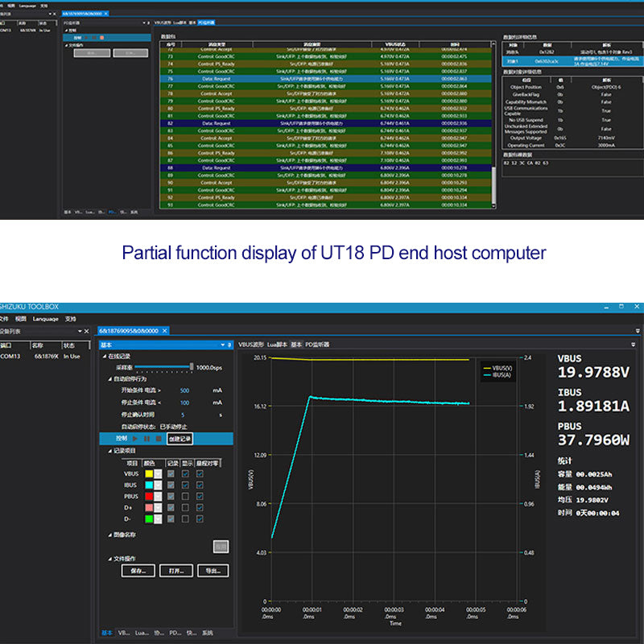Close the device list panel with its X icon
This screenshot has height=644, width=644.
[88, 331]
